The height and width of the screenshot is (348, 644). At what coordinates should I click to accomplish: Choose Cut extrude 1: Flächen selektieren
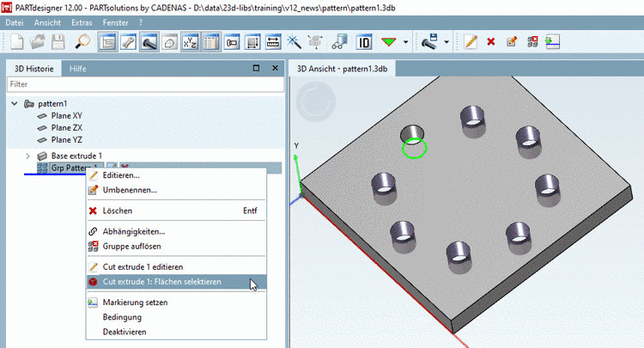click(x=176, y=282)
